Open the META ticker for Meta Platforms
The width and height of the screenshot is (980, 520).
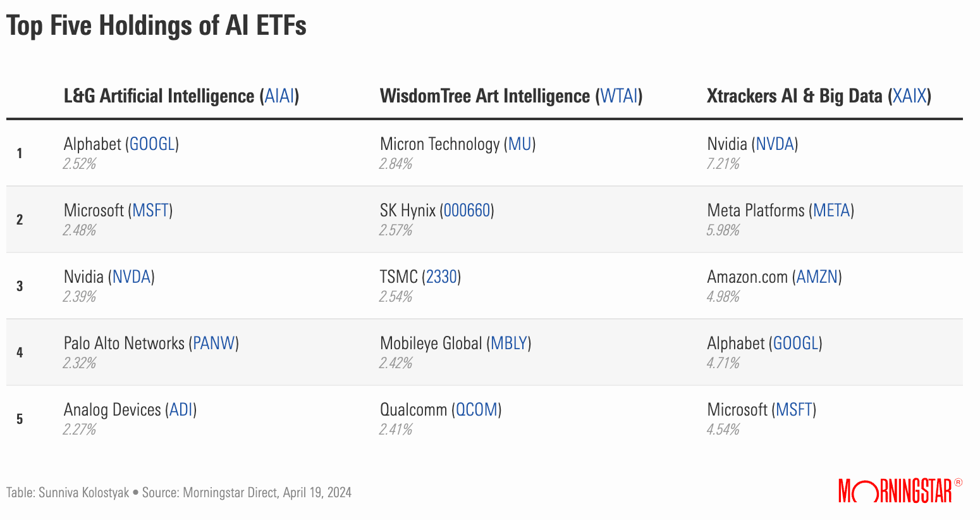click(x=831, y=211)
